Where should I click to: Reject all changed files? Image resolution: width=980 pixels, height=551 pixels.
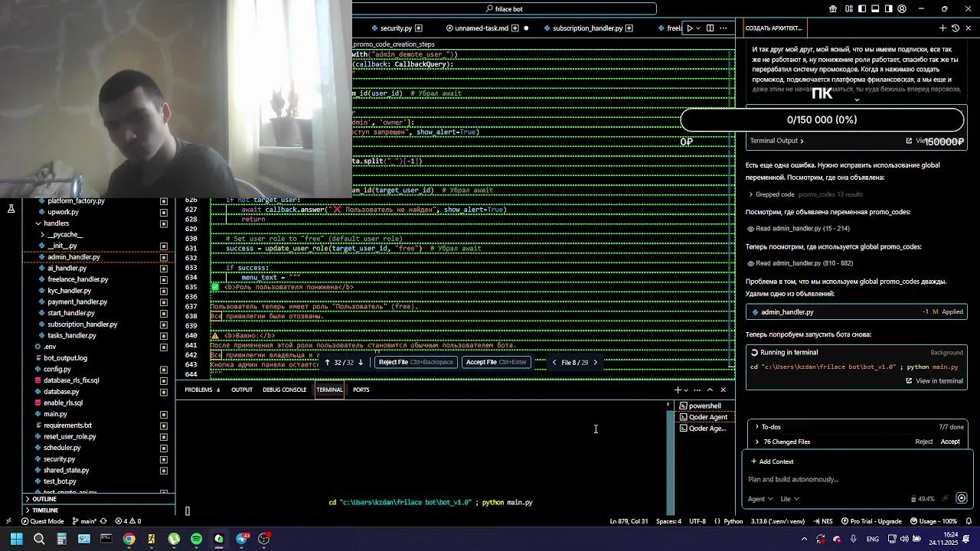pyautogui.click(x=924, y=442)
